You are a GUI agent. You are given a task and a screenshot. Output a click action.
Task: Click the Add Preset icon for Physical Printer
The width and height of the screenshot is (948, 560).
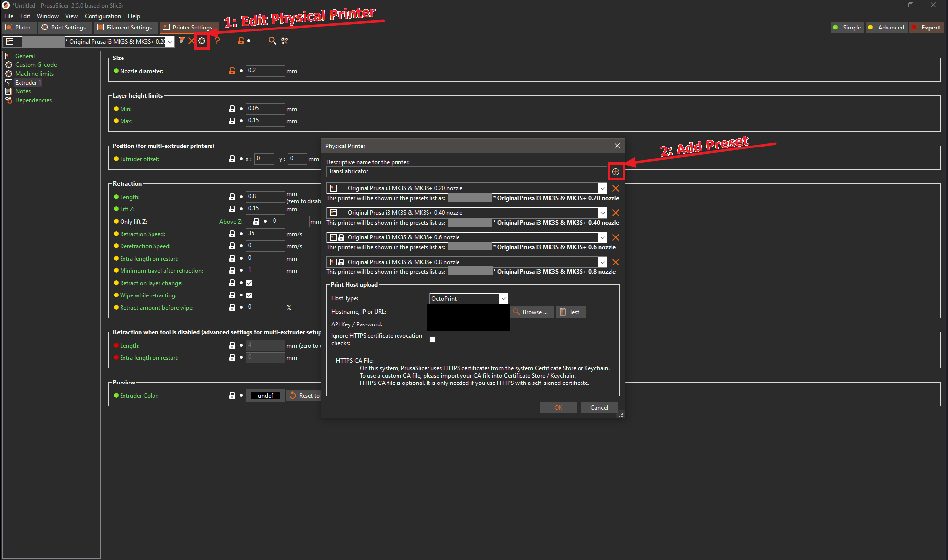tap(615, 172)
